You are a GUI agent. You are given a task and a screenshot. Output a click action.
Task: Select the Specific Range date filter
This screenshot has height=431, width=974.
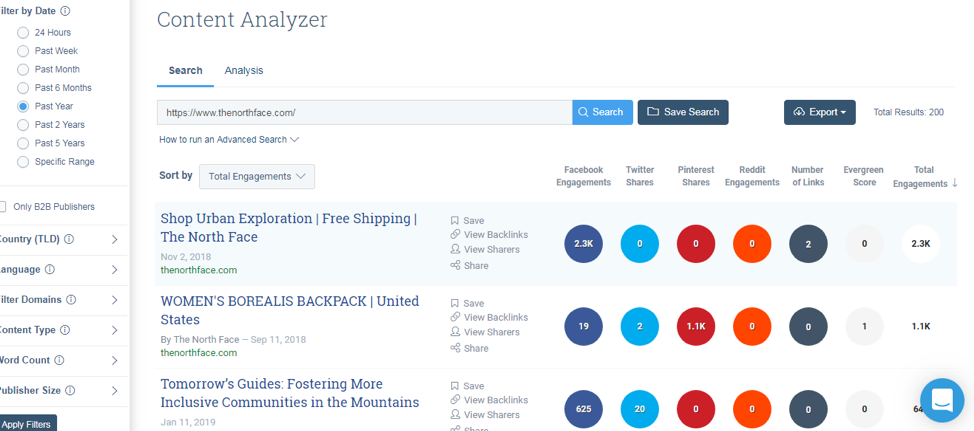coord(23,161)
